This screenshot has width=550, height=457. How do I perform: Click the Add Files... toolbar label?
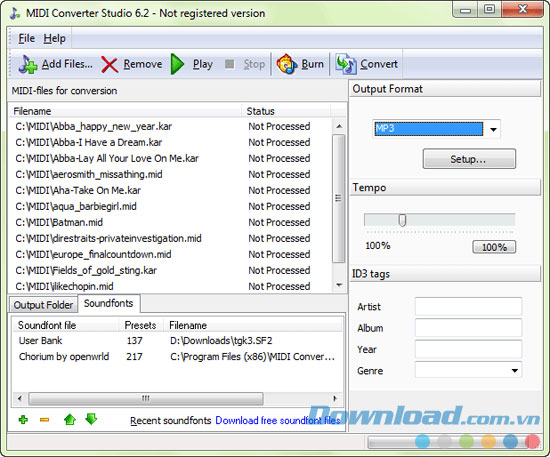67,64
